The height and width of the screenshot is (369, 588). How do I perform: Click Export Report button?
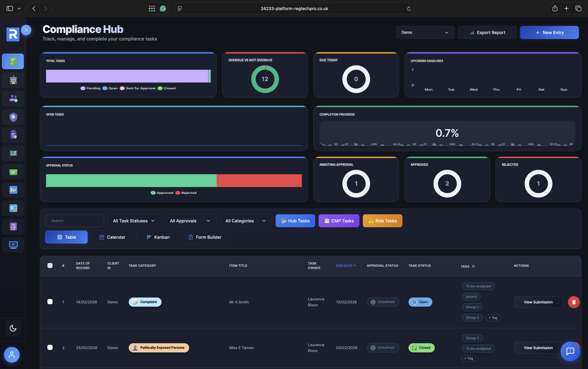click(487, 32)
